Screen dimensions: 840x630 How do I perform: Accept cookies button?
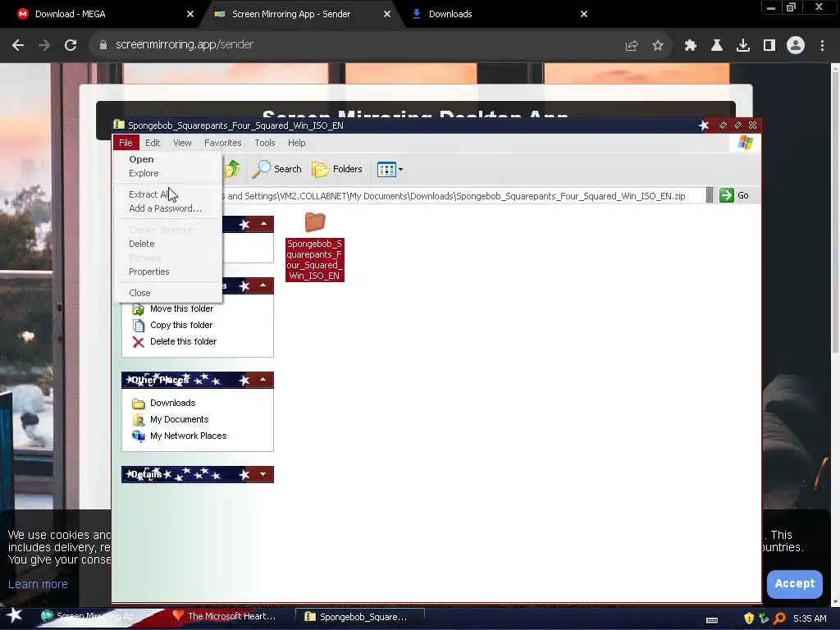[794, 584]
